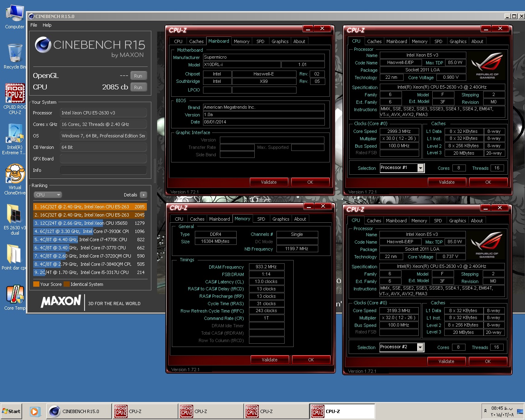Launch Virtual CloneDrive desktop icon
This screenshot has width=525, height=420.
(15, 179)
